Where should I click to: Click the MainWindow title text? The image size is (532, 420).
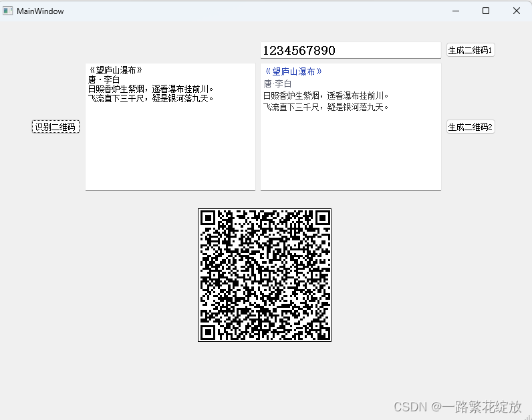[x=40, y=11]
